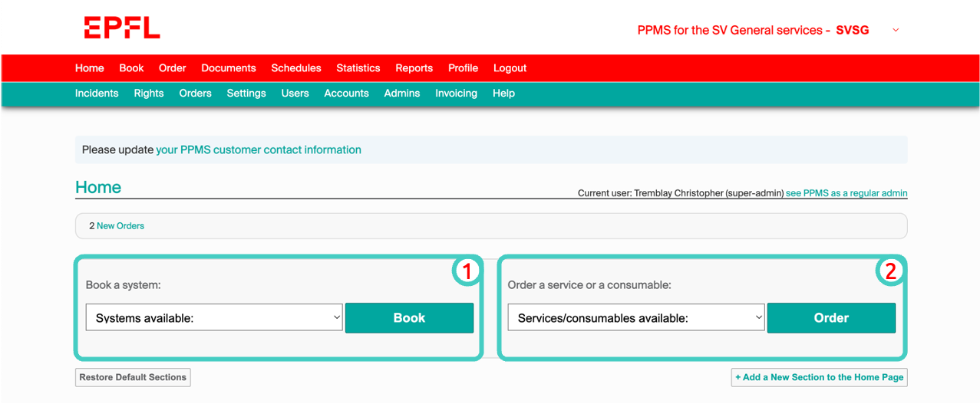Add a New Section to the Home Page
Viewport: 980px width, 404px height.
click(x=819, y=377)
